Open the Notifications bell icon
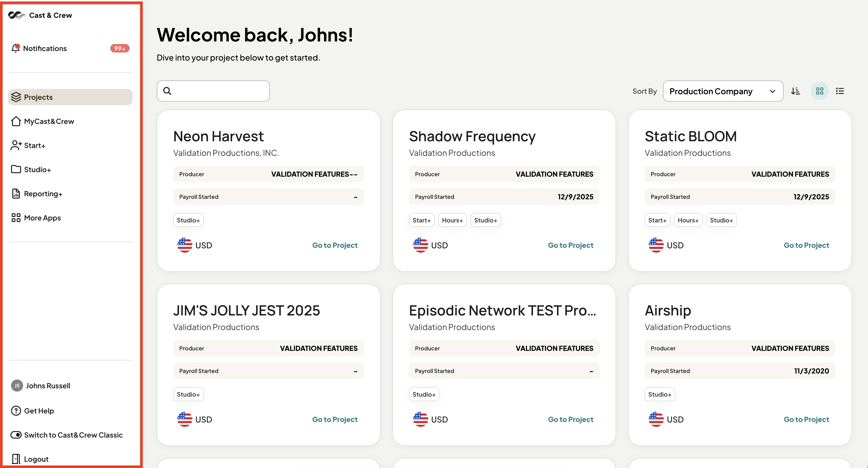The height and width of the screenshot is (468, 868). 16,48
